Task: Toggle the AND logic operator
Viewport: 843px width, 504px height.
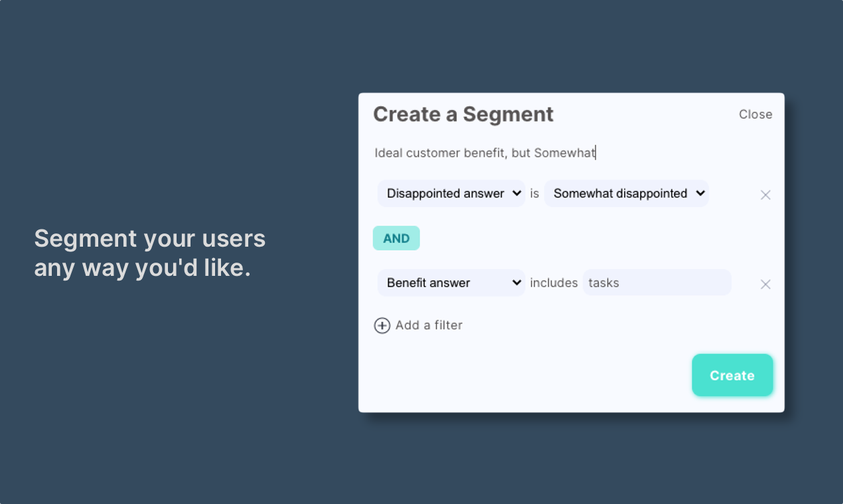Action: tap(396, 239)
